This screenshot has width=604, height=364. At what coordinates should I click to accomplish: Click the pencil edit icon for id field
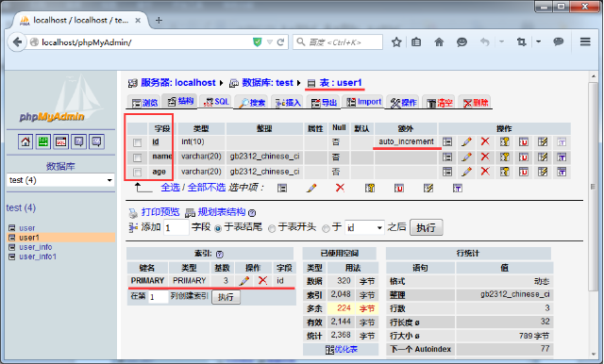[466, 141]
